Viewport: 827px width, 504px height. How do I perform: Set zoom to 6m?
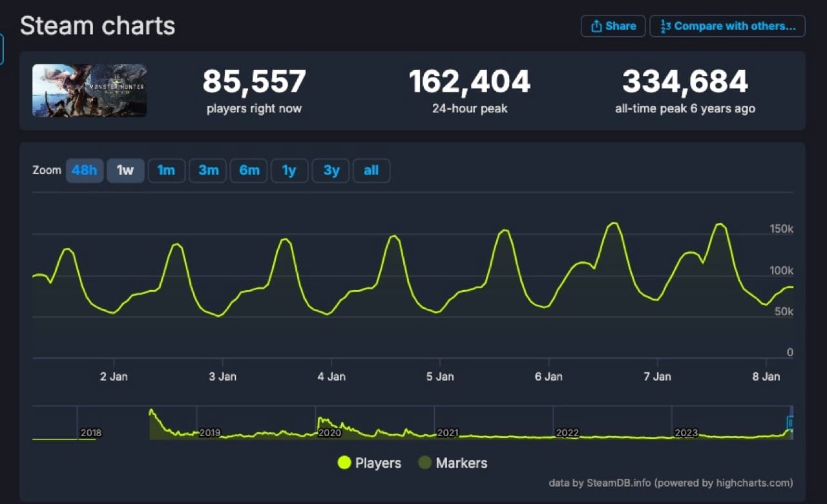coord(249,171)
